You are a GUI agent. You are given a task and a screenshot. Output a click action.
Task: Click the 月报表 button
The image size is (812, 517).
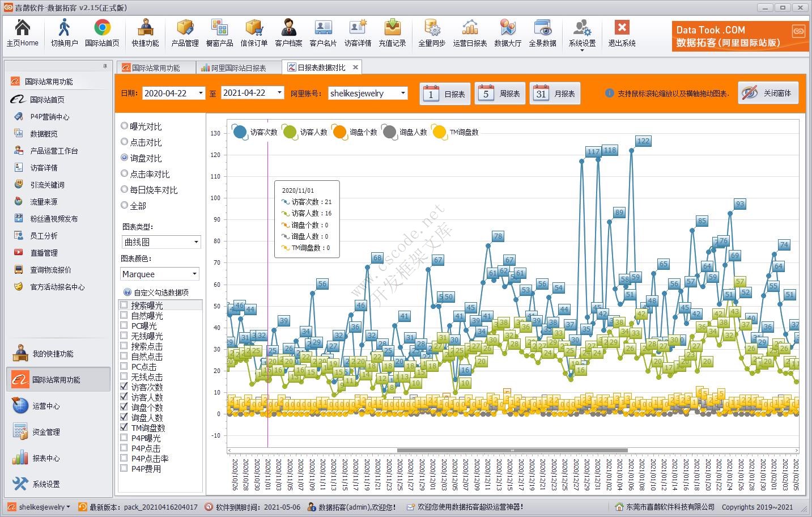(555, 94)
